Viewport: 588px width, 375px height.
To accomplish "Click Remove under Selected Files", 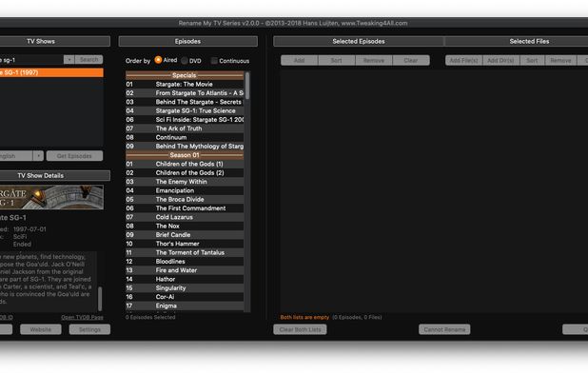I will 560,60.
